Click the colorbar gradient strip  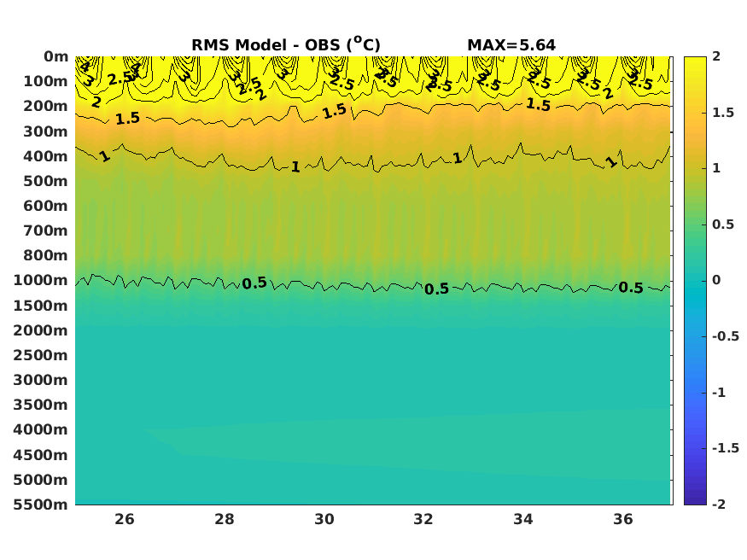pos(695,281)
